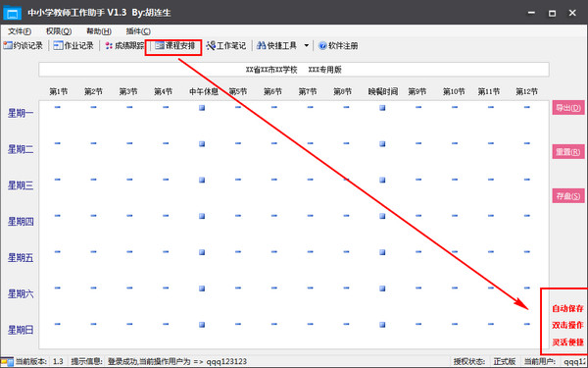Screen dimensions: 588x368
Task: Select 星期一 中午休息 square icon
Action: (x=202, y=108)
